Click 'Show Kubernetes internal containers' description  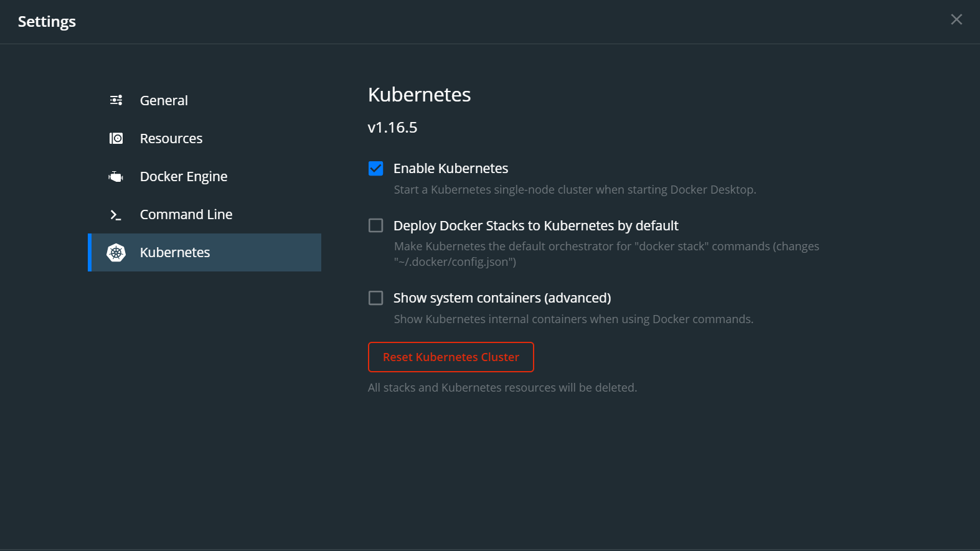click(573, 319)
